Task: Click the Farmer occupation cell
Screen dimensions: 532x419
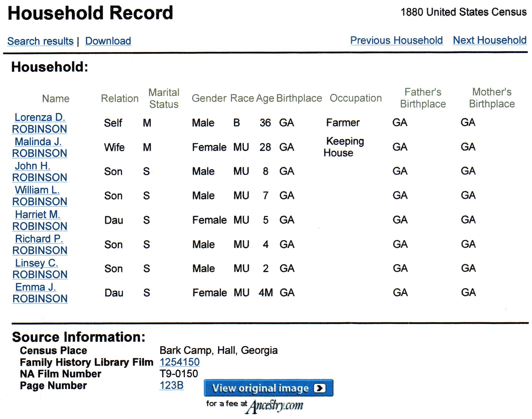Action: (343, 122)
